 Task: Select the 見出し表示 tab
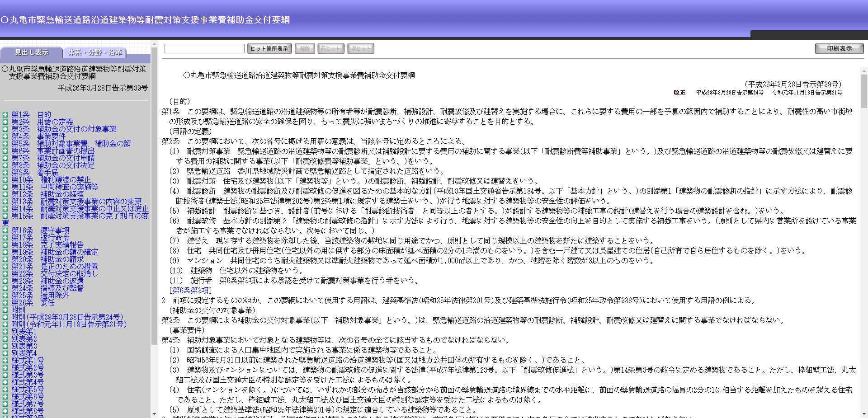point(31,53)
